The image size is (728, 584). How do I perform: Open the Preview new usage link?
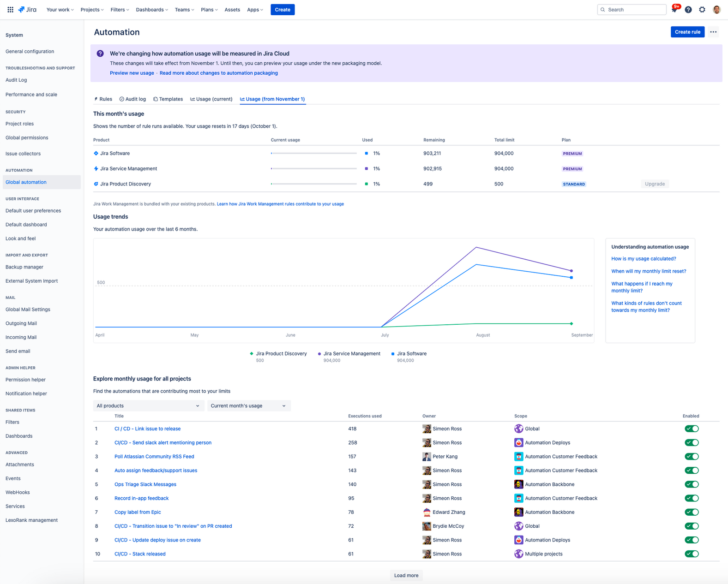click(x=132, y=73)
